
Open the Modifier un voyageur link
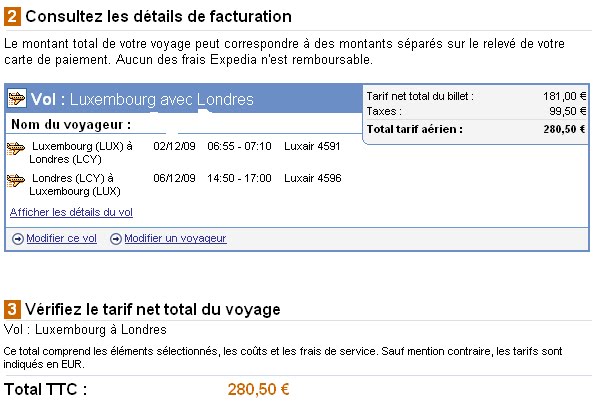pos(175,238)
